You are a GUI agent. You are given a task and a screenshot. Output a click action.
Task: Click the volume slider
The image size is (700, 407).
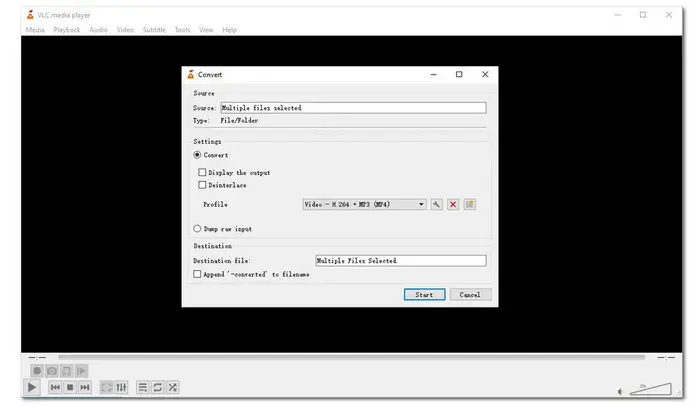point(650,389)
